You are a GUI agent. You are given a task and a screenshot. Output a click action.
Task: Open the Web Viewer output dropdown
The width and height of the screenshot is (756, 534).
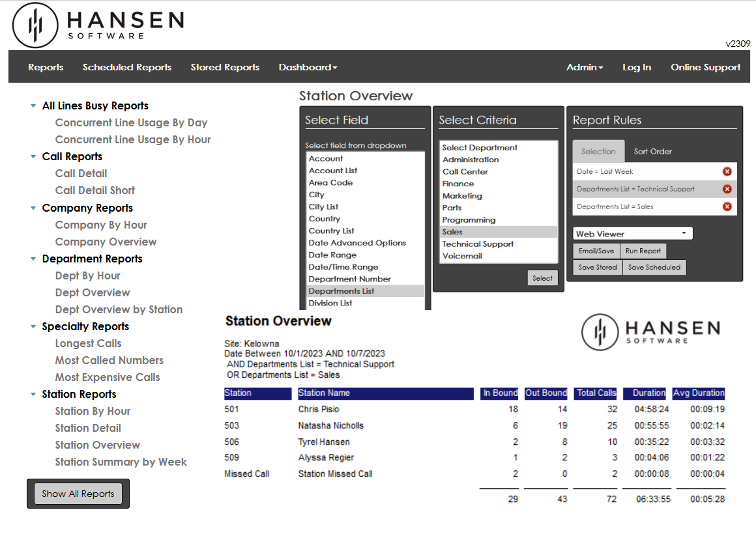coord(632,234)
